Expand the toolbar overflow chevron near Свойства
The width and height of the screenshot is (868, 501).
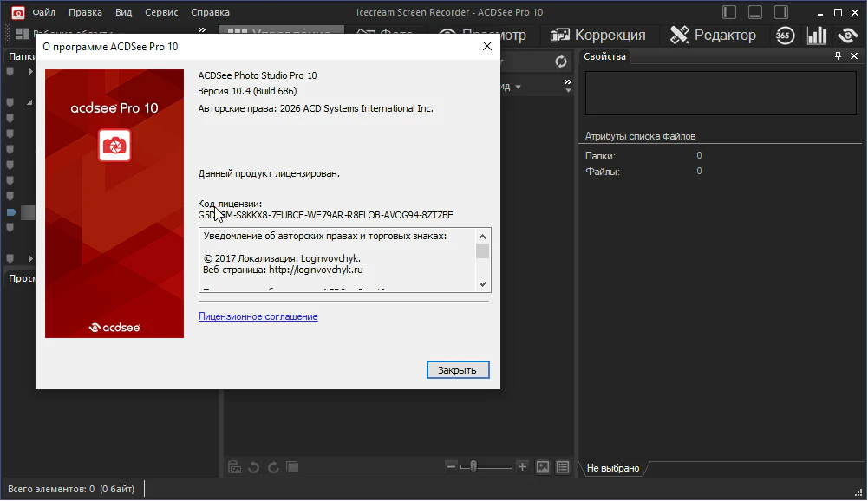(568, 83)
